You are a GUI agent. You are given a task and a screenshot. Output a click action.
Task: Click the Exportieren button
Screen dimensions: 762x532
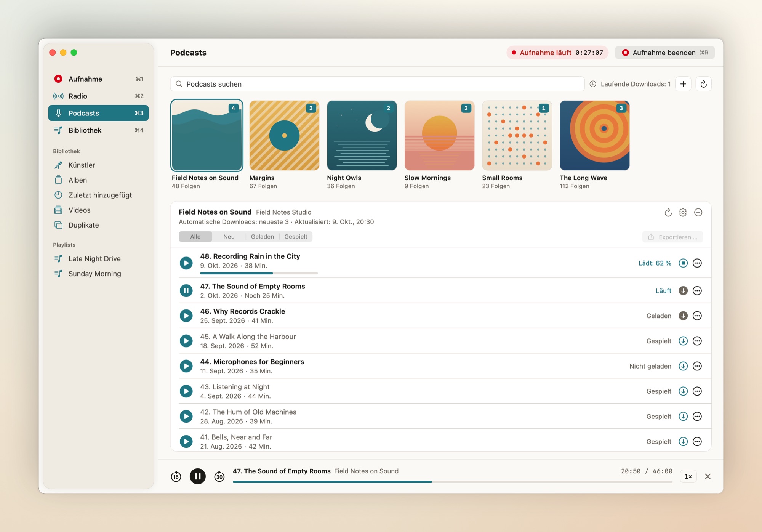tap(673, 237)
